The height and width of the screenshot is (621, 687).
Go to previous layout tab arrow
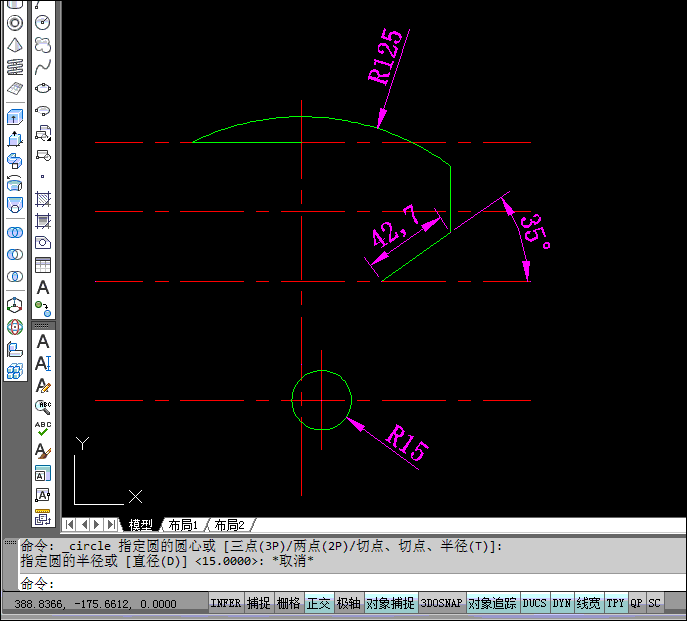tap(84, 524)
